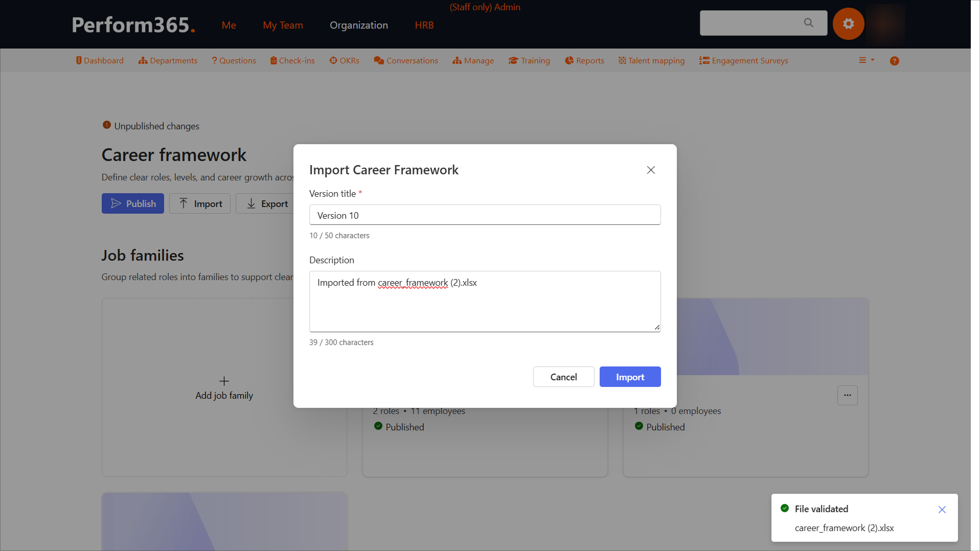Viewport: 980px width, 551px height.
Task: Click the Published status under 0 employees
Action: click(x=659, y=427)
